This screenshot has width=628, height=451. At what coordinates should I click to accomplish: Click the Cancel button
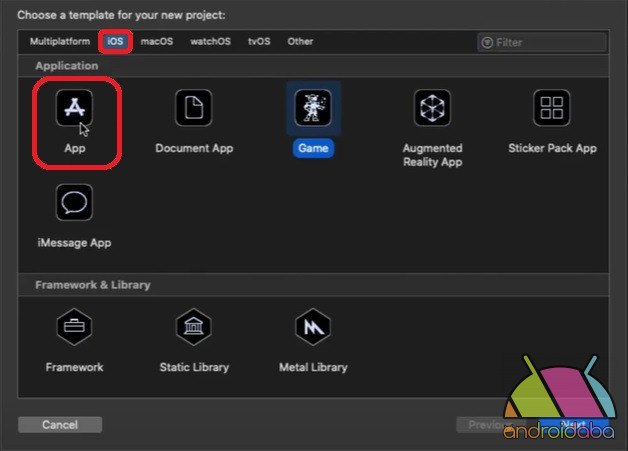60,425
